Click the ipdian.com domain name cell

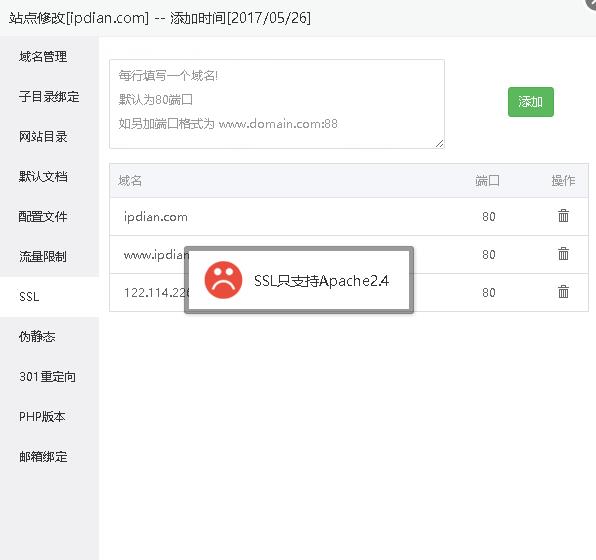click(155, 217)
